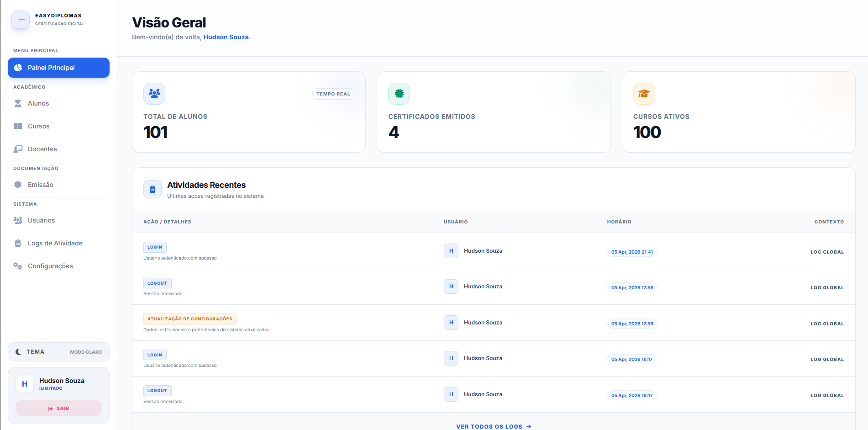The width and height of the screenshot is (868, 430).
Task: Go to the Cursos menu item
Action: click(58, 126)
